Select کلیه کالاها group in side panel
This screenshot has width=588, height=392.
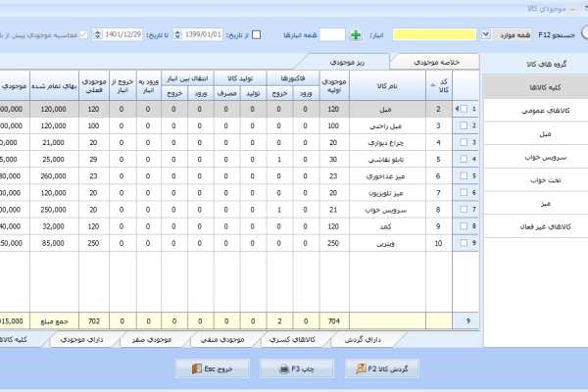[535, 87]
